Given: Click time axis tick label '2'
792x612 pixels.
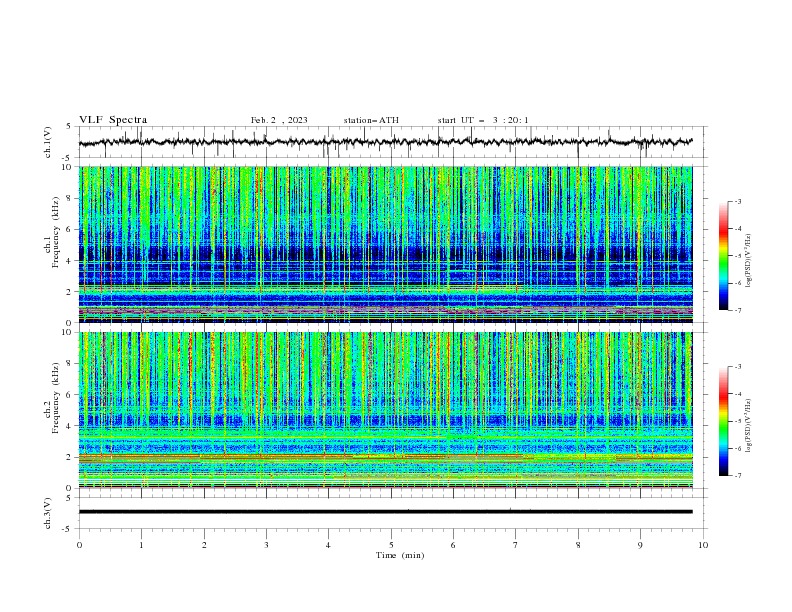Looking at the screenshot, I should [x=204, y=545].
